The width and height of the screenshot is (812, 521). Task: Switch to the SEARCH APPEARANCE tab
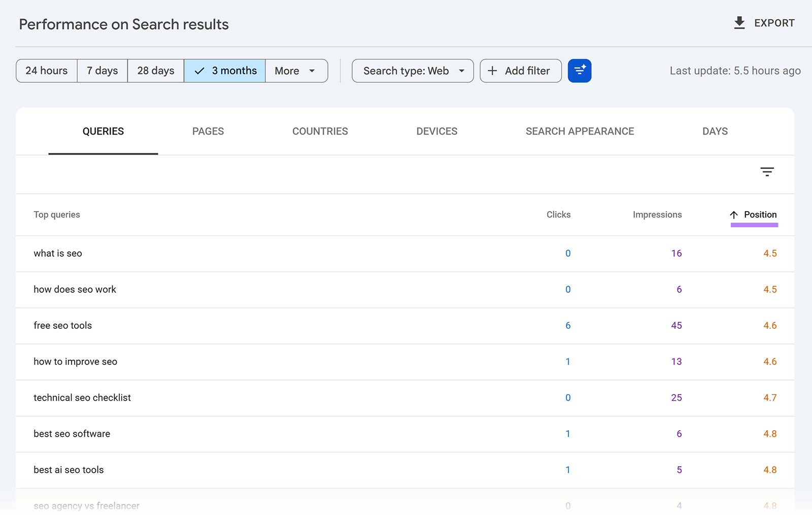580,131
